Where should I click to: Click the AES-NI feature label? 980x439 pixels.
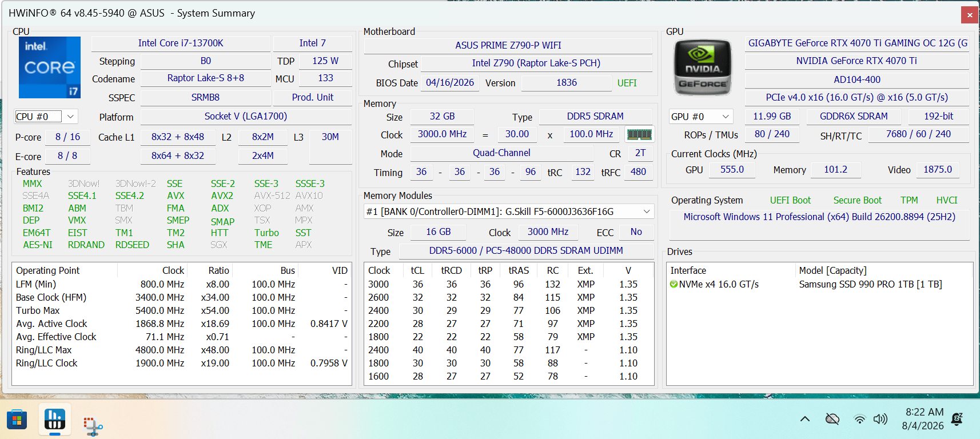click(x=38, y=245)
